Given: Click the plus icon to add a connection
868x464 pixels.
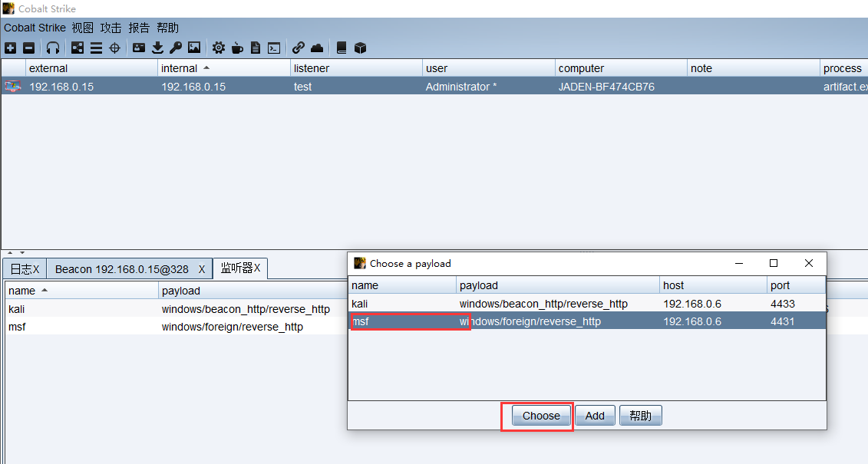Looking at the screenshot, I should pyautogui.click(x=10, y=48).
